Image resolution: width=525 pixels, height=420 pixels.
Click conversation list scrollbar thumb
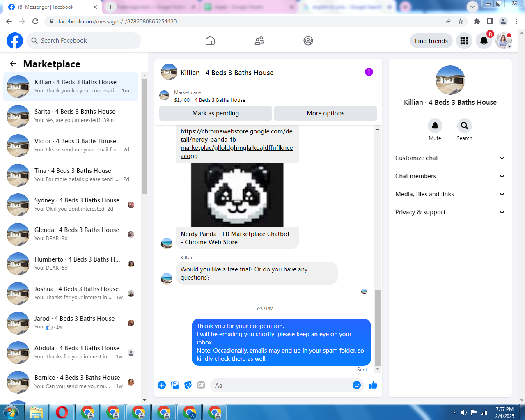point(144,135)
